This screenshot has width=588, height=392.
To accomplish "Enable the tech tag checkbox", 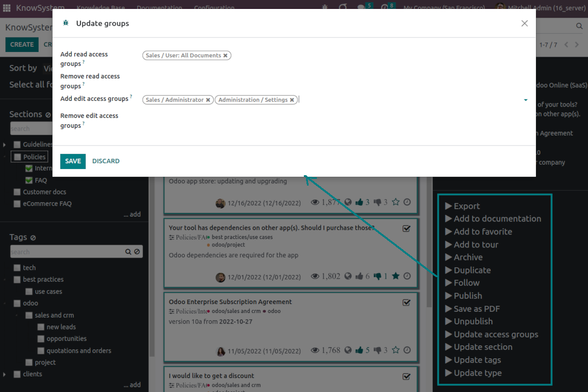I will (17, 268).
